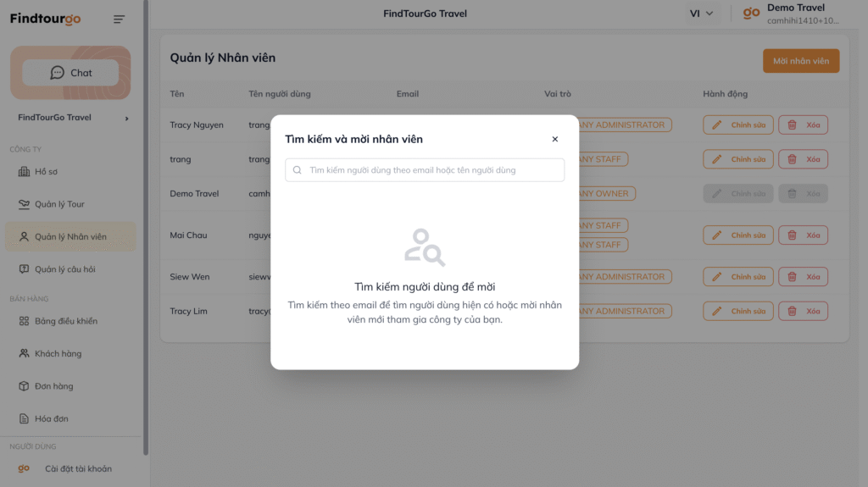Screen dimensions: 868x487
Task: Click the Findtourgo logo
Action: tap(46, 19)
